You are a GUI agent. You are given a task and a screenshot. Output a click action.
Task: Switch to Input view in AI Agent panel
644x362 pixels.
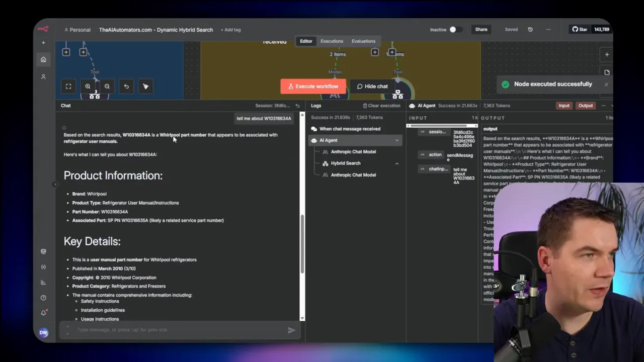(564, 106)
